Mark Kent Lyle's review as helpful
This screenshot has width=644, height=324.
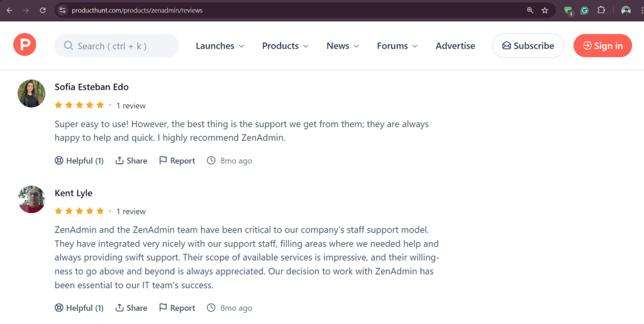pyautogui.click(x=79, y=308)
